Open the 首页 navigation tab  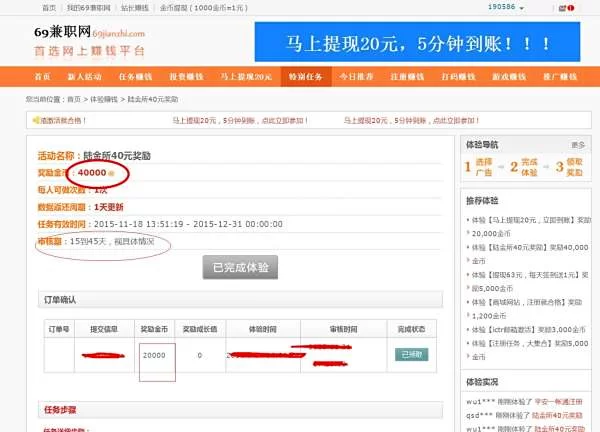42,77
